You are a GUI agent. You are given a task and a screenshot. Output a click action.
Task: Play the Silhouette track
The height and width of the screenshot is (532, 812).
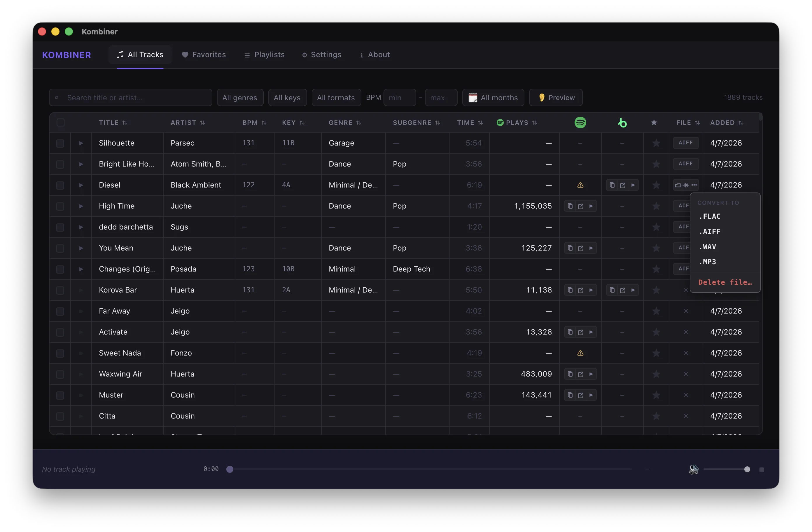(x=81, y=143)
